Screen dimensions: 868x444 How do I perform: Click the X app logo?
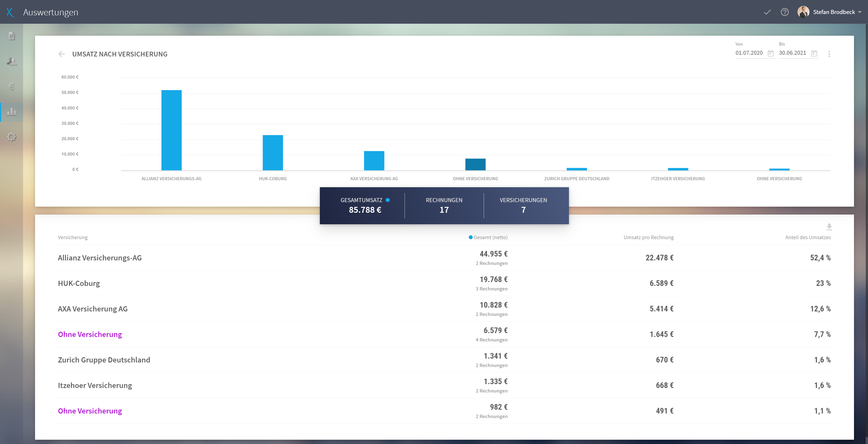click(x=10, y=12)
